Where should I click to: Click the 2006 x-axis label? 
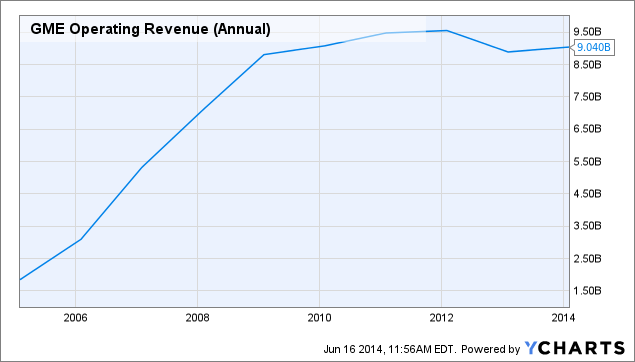tap(75, 318)
